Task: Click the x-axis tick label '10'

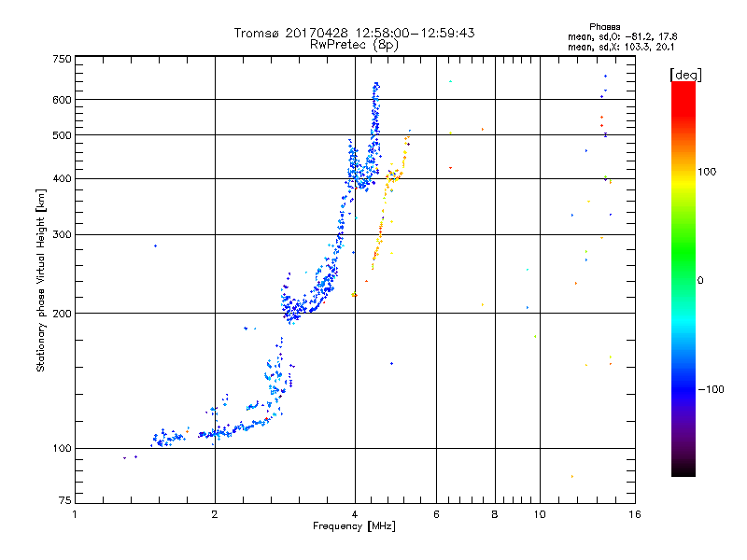Action: pos(540,514)
